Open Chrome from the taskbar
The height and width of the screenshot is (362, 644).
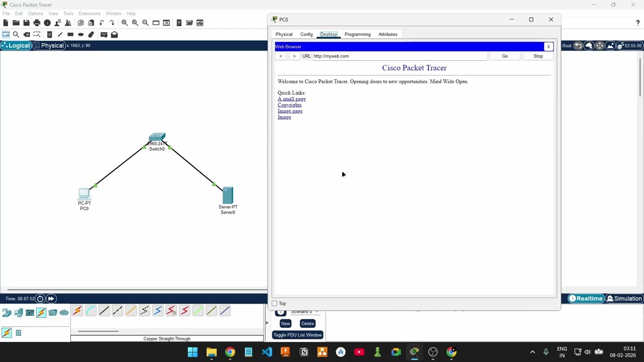230,352
